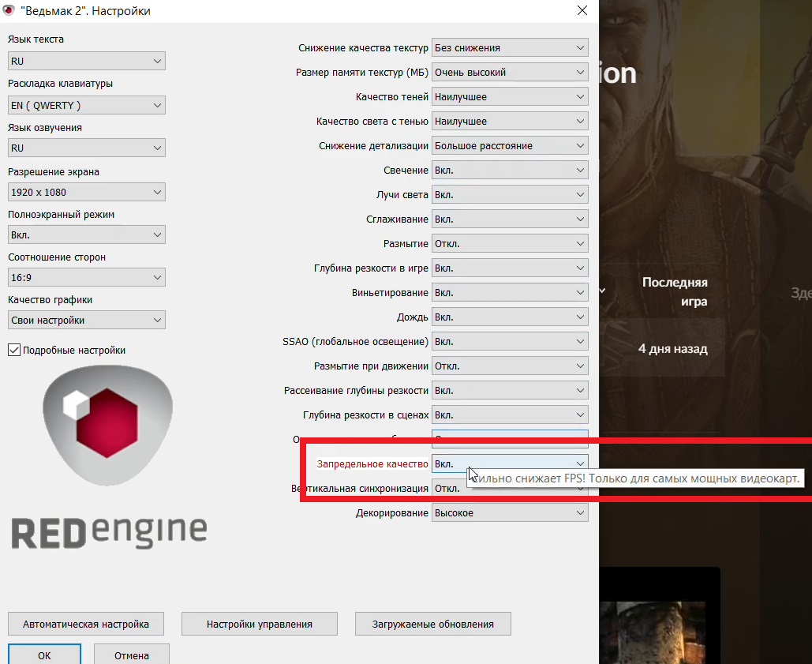Screen dimensions: 812x664
Task: Open the Качество теней dropdown
Action: click(x=510, y=97)
